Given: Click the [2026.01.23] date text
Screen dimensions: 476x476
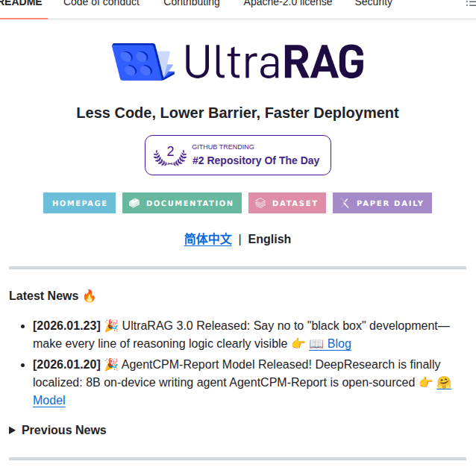Looking at the screenshot, I should 66,326.
